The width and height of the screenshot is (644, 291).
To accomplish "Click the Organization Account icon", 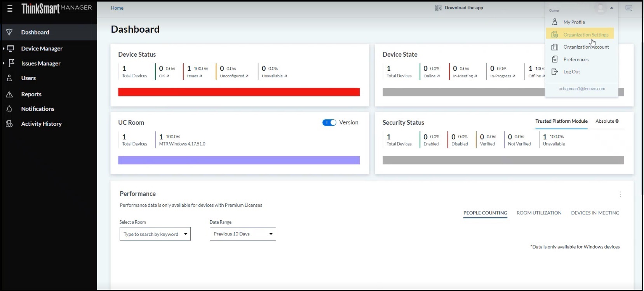I will (x=555, y=47).
